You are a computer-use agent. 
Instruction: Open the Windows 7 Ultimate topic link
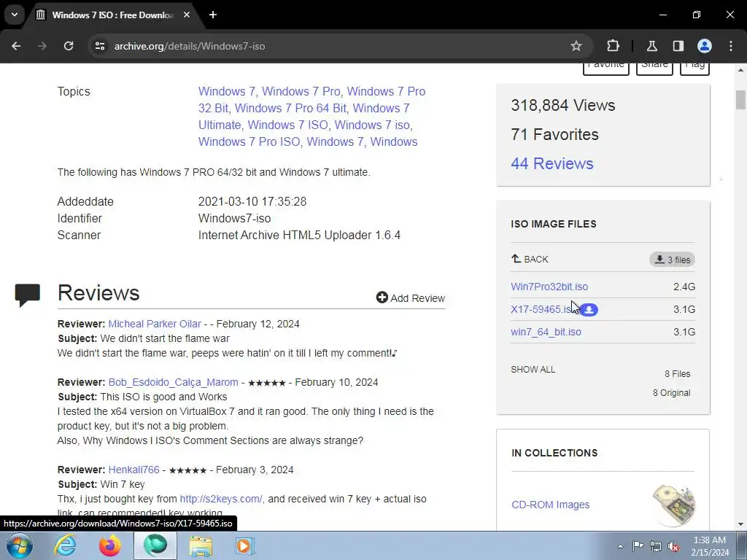(x=304, y=117)
